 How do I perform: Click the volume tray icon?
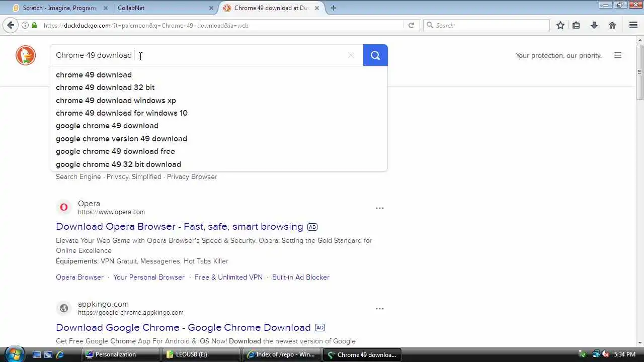[x=606, y=354]
